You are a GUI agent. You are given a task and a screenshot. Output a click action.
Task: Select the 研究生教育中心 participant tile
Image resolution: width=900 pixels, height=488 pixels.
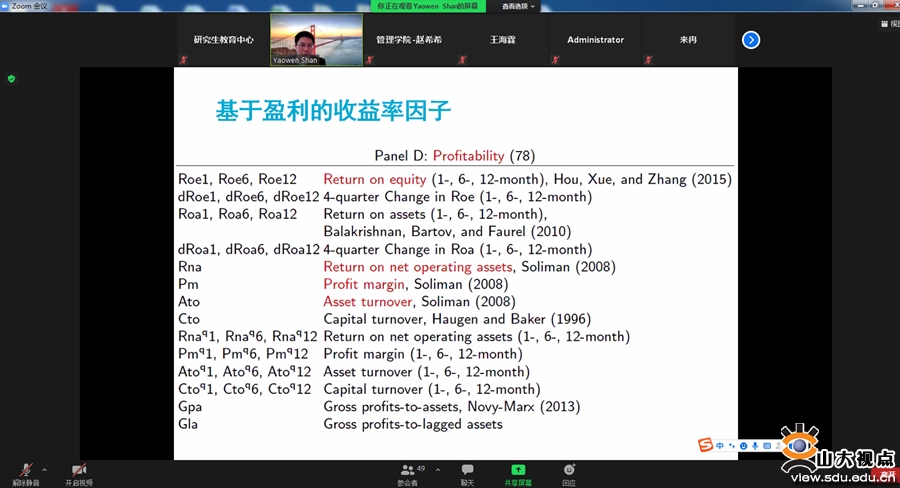223,40
